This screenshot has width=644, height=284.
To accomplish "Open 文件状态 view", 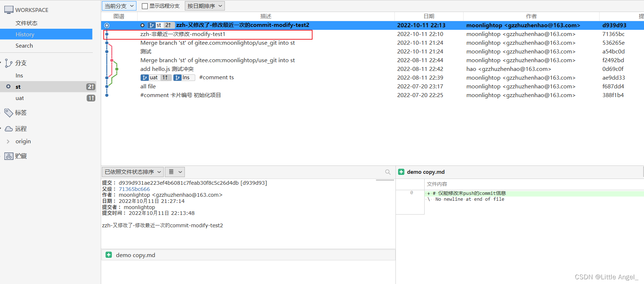I will tap(27, 23).
